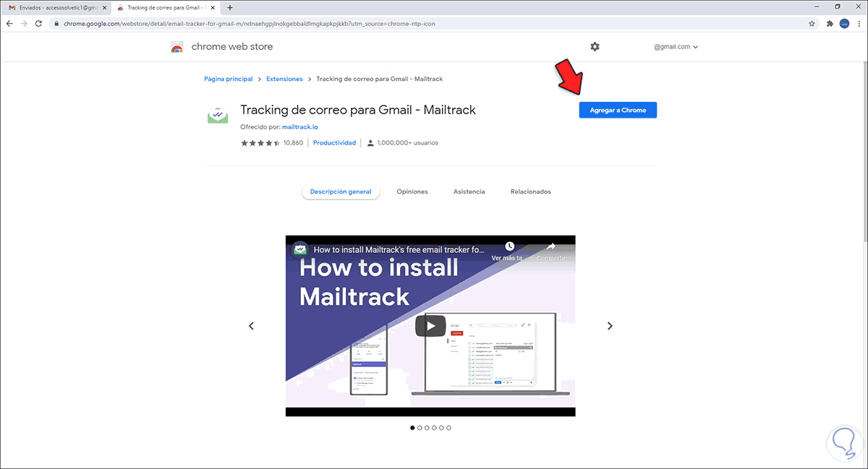
Task: Play the How to install Mailtrack video
Action: point(430,326)
